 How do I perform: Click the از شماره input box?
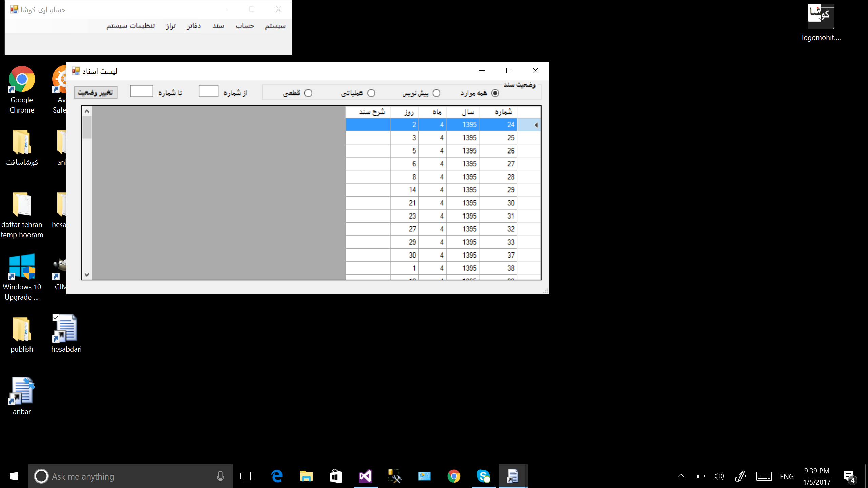208,91
